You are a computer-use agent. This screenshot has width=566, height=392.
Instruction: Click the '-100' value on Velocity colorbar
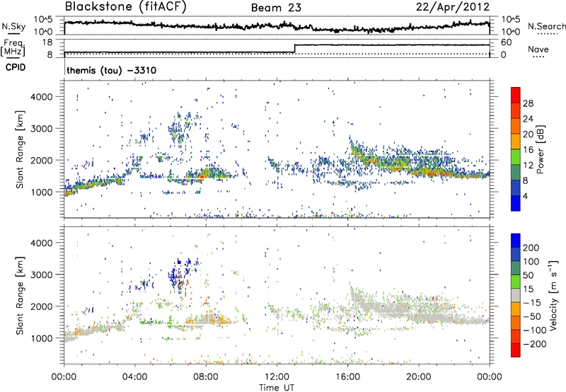point(534,330)
